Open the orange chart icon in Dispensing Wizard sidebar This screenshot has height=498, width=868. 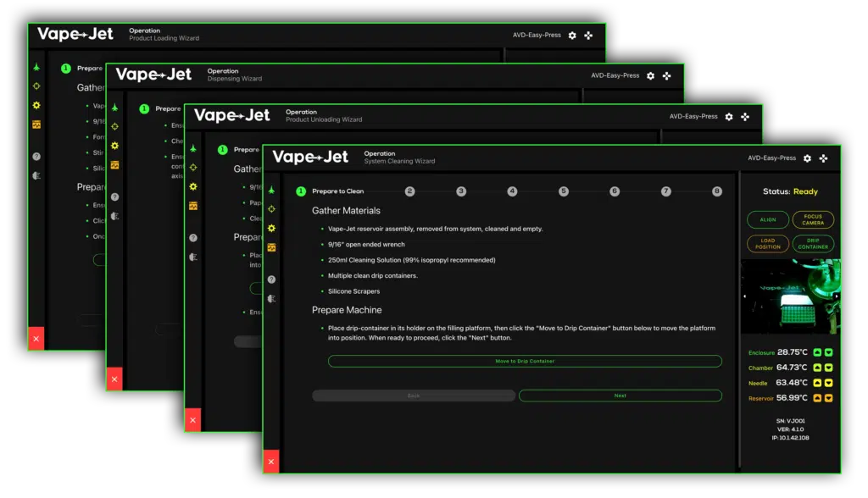114,165
